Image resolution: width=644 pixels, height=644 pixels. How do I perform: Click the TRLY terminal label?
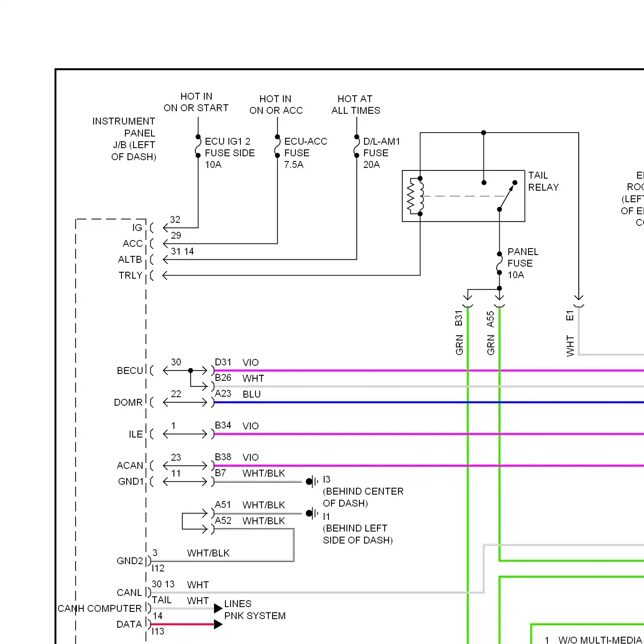point(130,275)
